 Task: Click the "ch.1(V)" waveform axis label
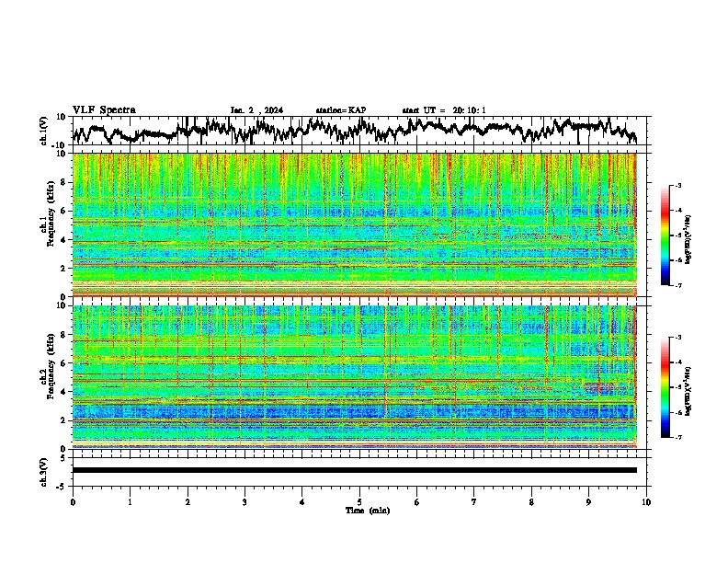click(x=43, y=131)
